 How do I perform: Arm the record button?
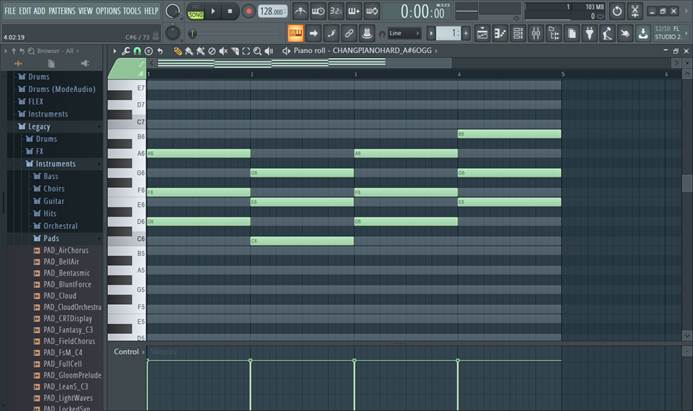coord(248,11)
